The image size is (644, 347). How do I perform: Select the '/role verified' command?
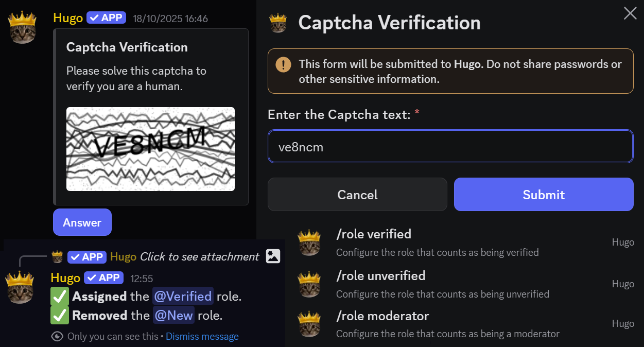click(374, 234)
